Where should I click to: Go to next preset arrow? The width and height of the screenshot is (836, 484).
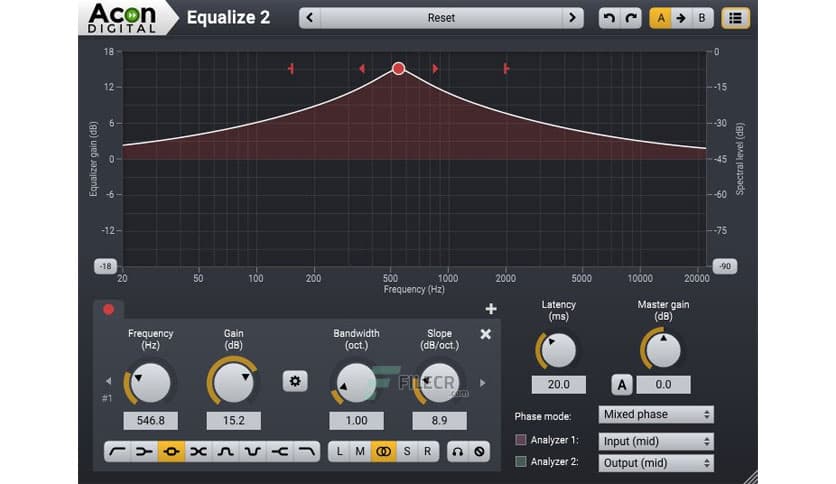click(572, 18)
